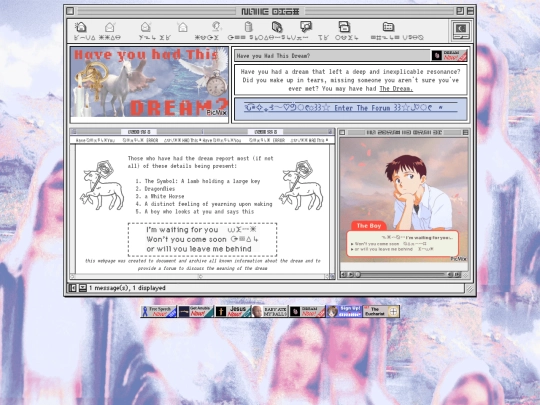
Task: Click the moon monitor icon at toolbar right
Action: 461,30
